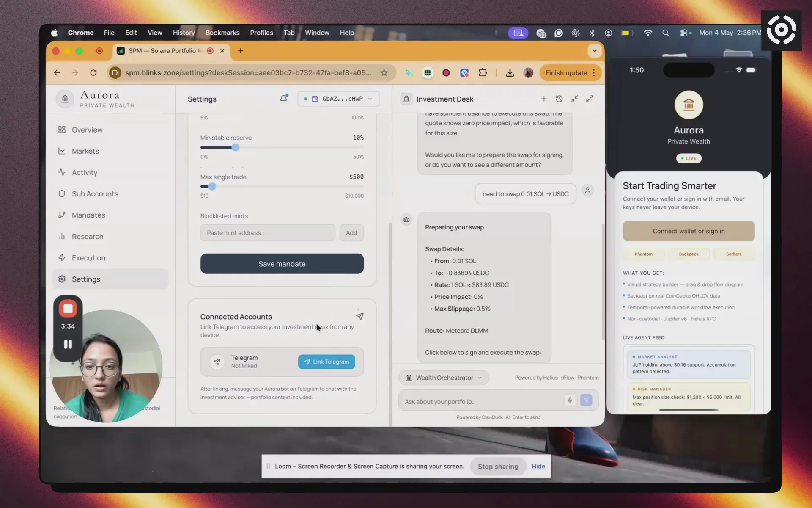Image resolution: width=812 pixels, height=508 pixels.
Task: Click the MARKET ANALYST feed card
Action: [x=689, y=364]
